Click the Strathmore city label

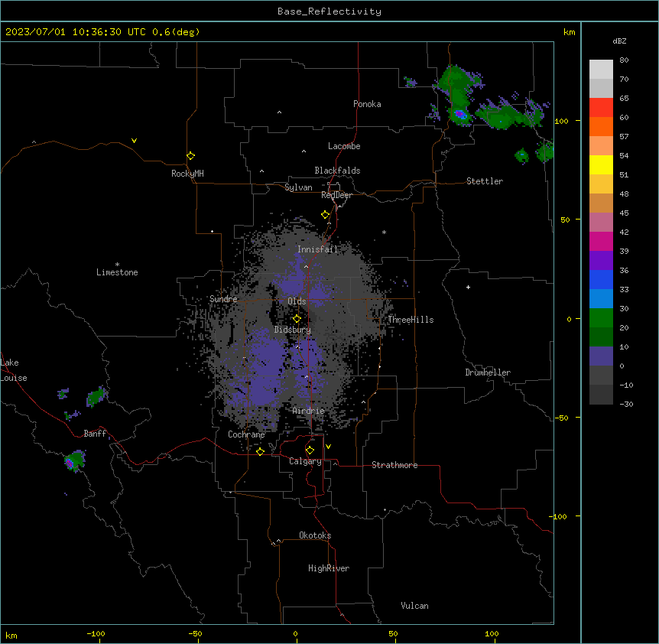click(x=394, y=465)
